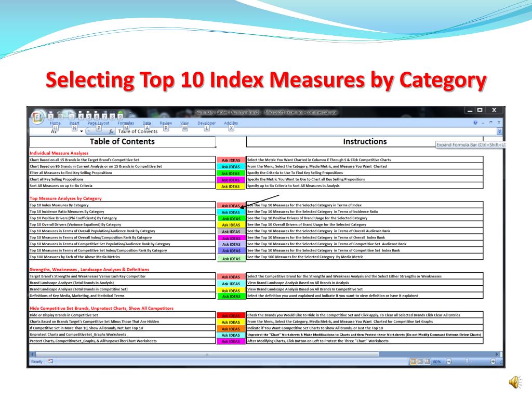Screen dimensions: 532x399
Task: Click the Expand Formula Bar chevron icon
Action: (x=499, y=131)
